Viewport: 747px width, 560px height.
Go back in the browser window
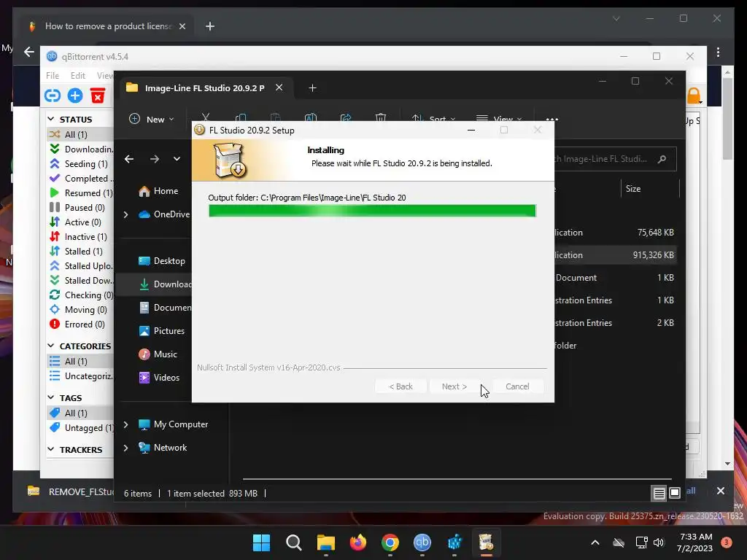coord(29,52)
